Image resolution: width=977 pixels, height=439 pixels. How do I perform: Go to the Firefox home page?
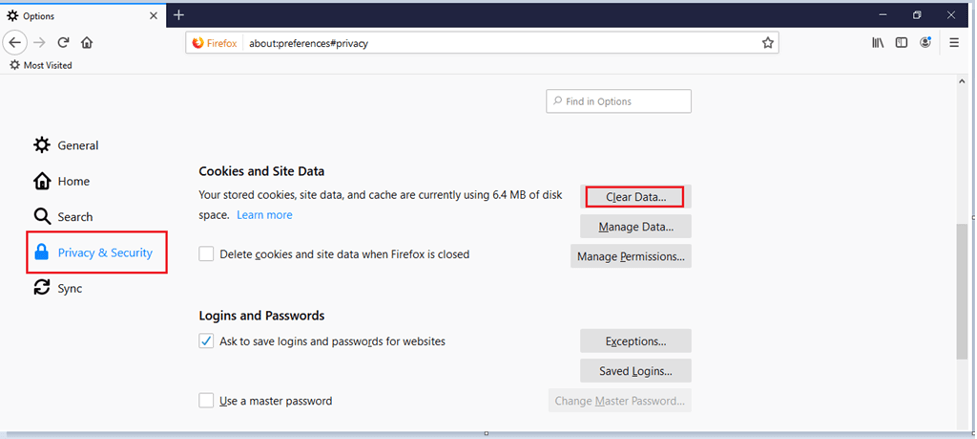coord(87,43)
